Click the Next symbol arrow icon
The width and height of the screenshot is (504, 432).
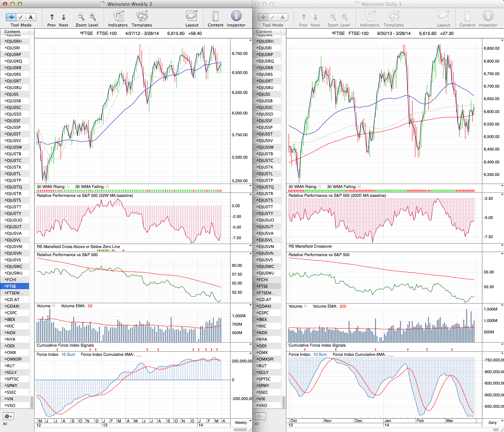[x=64, y=17]
